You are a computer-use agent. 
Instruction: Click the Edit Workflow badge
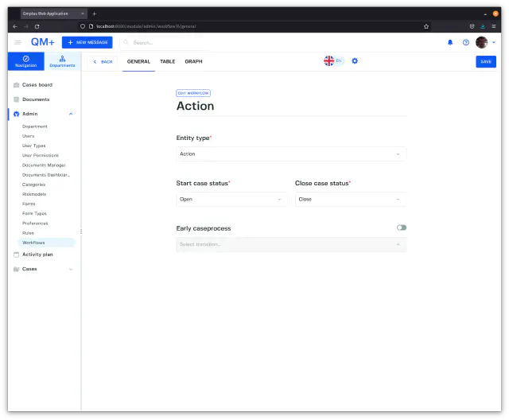(x=193, y=93)
